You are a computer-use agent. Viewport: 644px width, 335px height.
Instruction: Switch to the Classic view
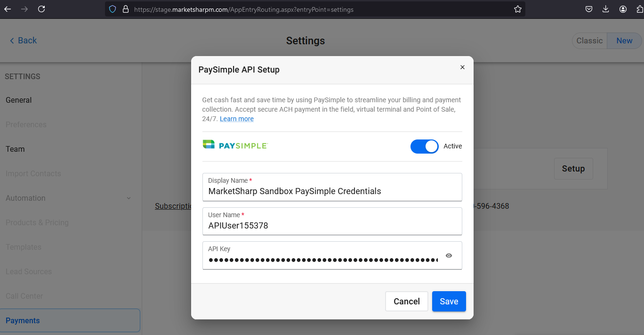pyautogui.click(x=589, y=41)
